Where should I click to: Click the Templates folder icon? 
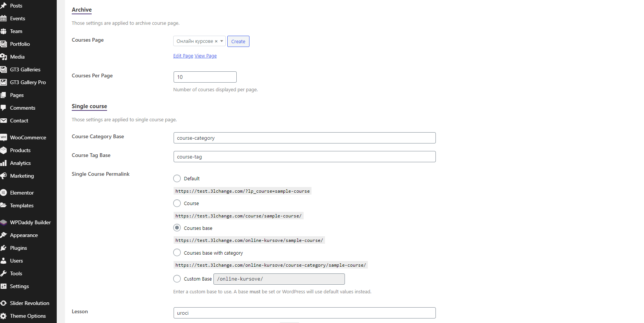click(3, 205)
